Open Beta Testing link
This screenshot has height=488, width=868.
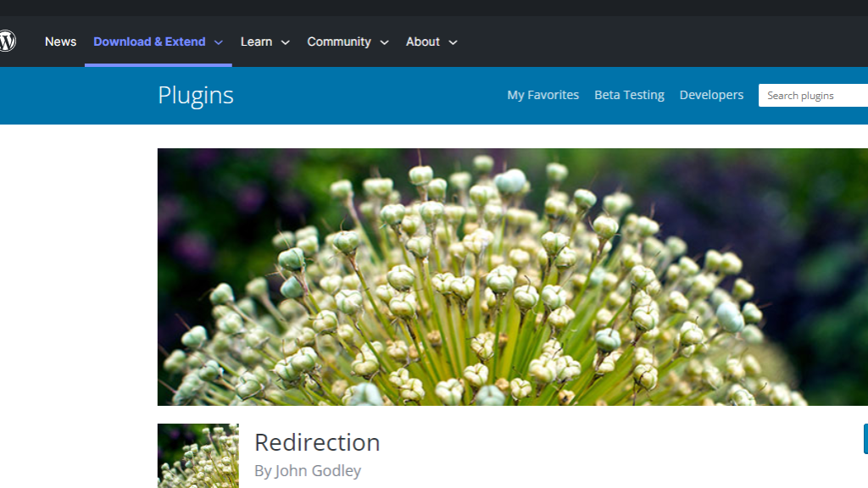pos(630,95)
